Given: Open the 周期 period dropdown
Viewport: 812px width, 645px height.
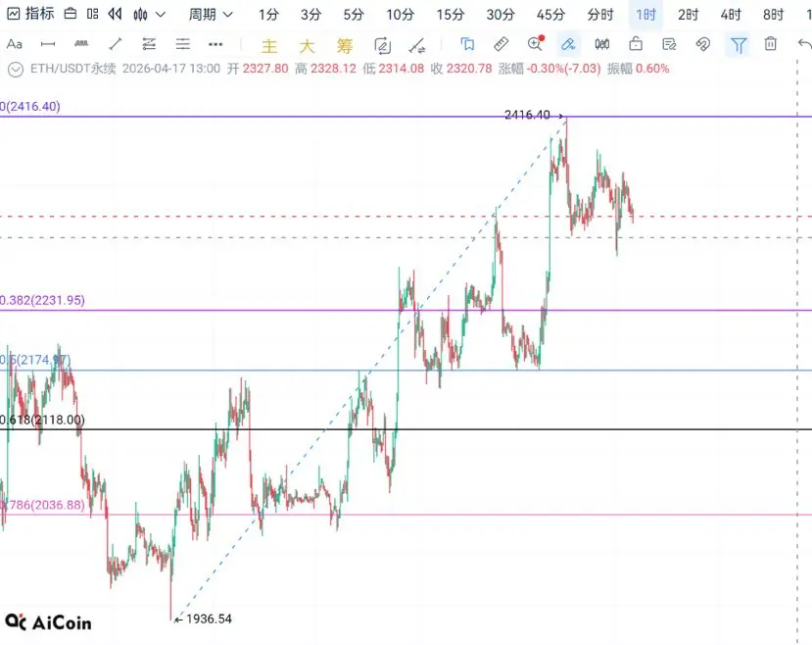Looking at the screenshot, I should pos(210,15).
